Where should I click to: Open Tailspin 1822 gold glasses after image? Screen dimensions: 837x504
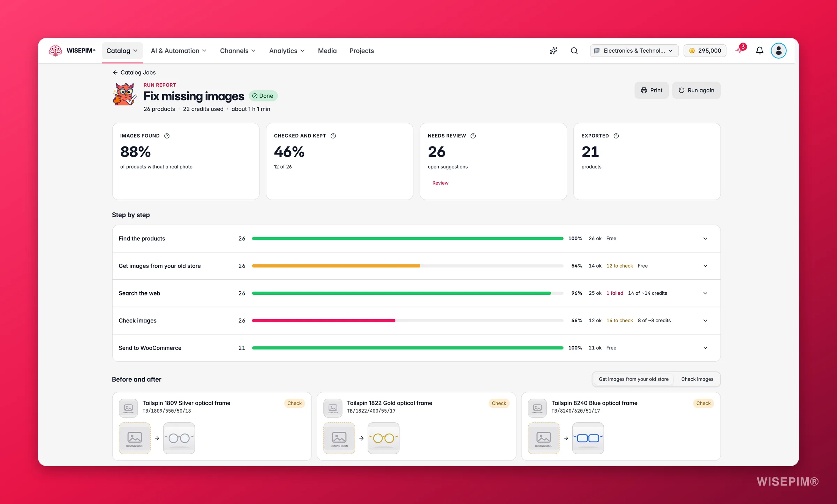[383, 438]
